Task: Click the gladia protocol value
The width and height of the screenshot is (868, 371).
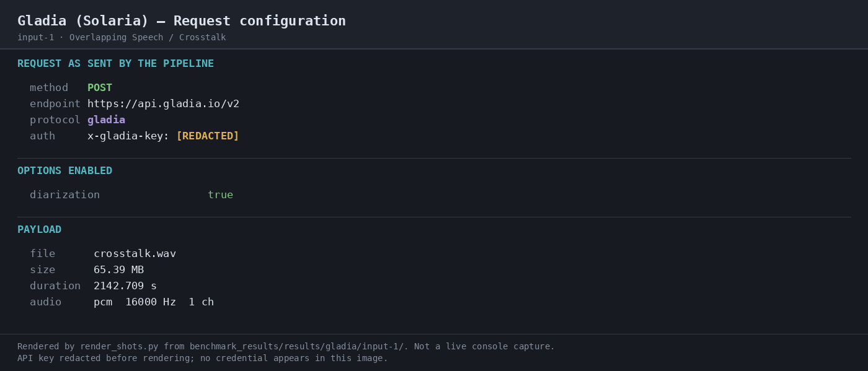Action: (106, 120)
